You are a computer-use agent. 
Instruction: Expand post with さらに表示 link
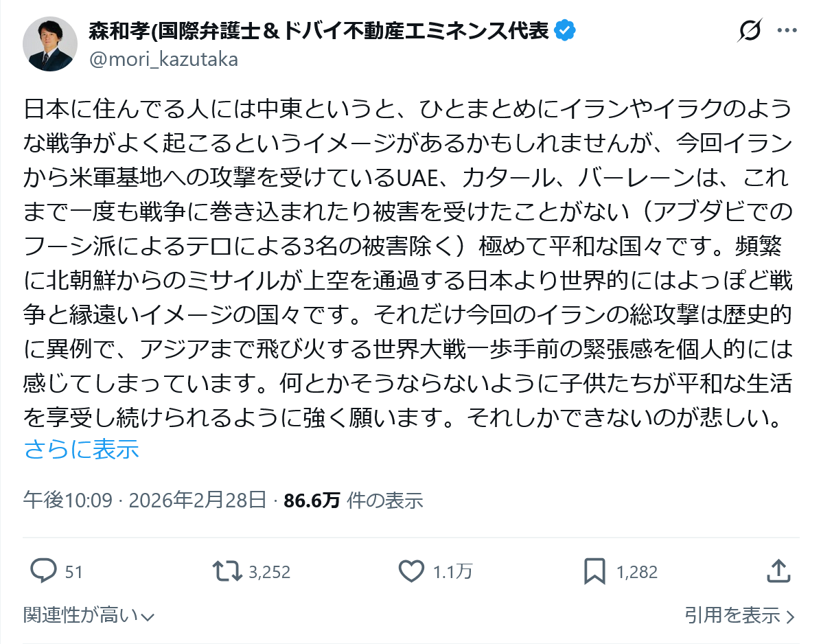[x=81, y=449]
